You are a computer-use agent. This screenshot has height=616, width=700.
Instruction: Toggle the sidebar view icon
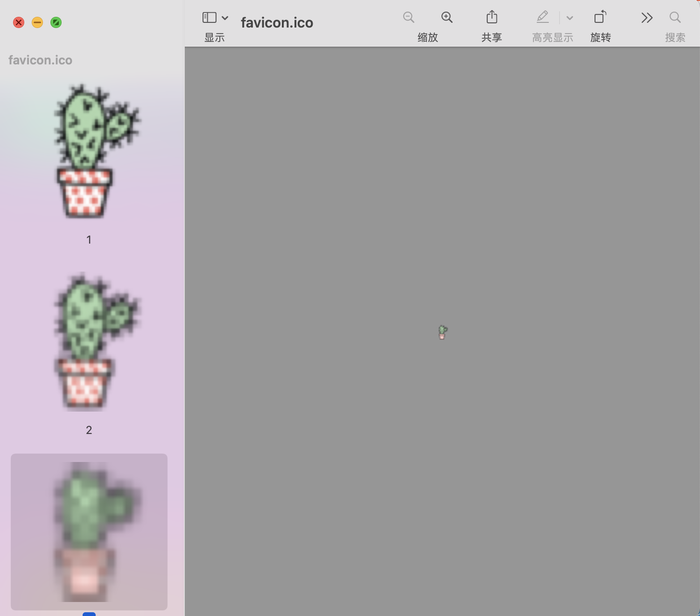(x=209, y=18)
